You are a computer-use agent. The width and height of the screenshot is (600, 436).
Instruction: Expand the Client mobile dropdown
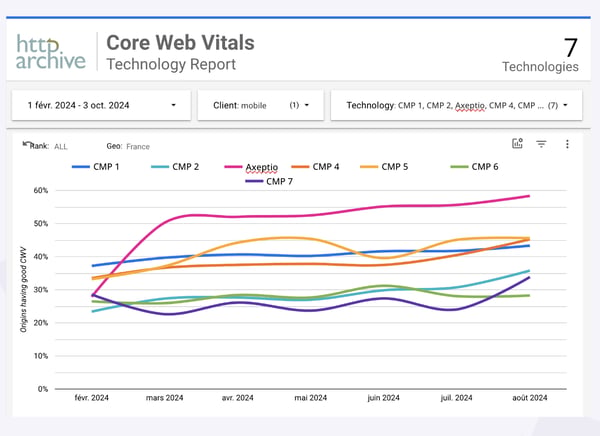261,105
